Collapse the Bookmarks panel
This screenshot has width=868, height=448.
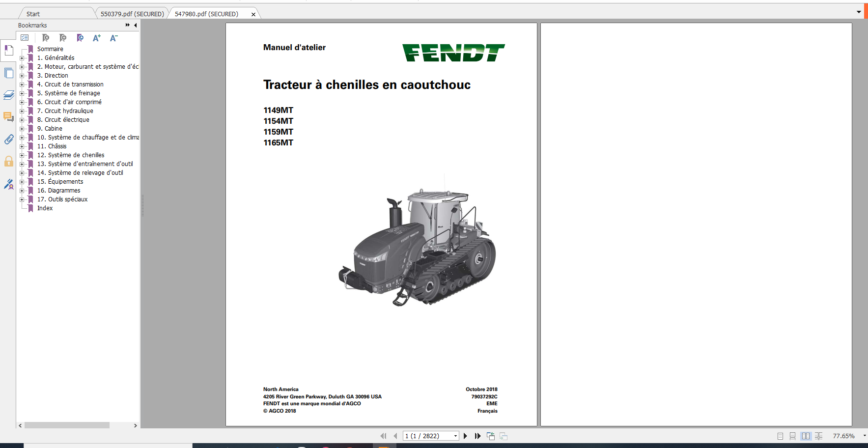127,25
